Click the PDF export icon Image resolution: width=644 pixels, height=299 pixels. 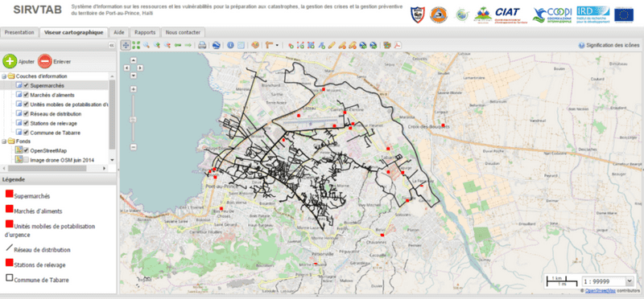pyautogui.click(x=398, y=46)
